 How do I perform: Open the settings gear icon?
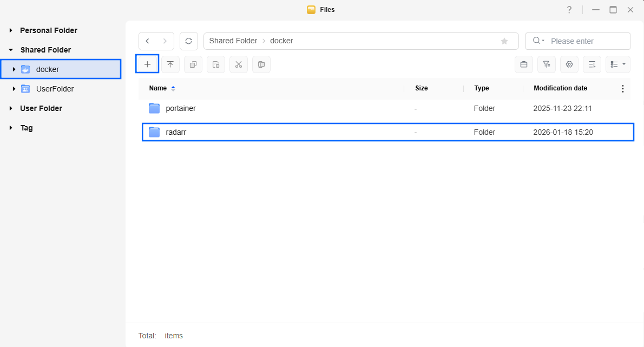tap(569, 64)
